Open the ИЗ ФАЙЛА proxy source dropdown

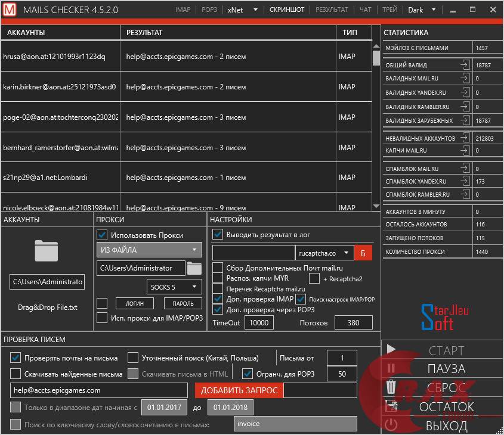(149, 250)
